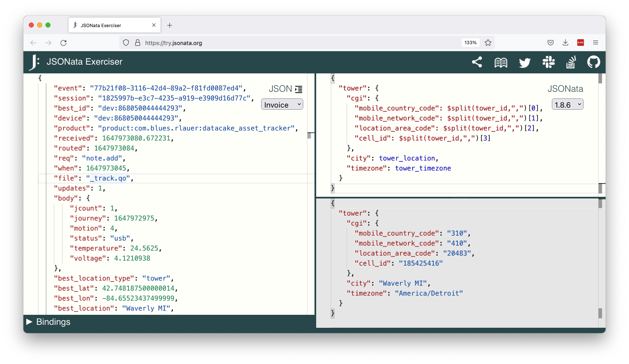Click the red extension icon
The image size is (629, 364).
click(x=580, y=43)
